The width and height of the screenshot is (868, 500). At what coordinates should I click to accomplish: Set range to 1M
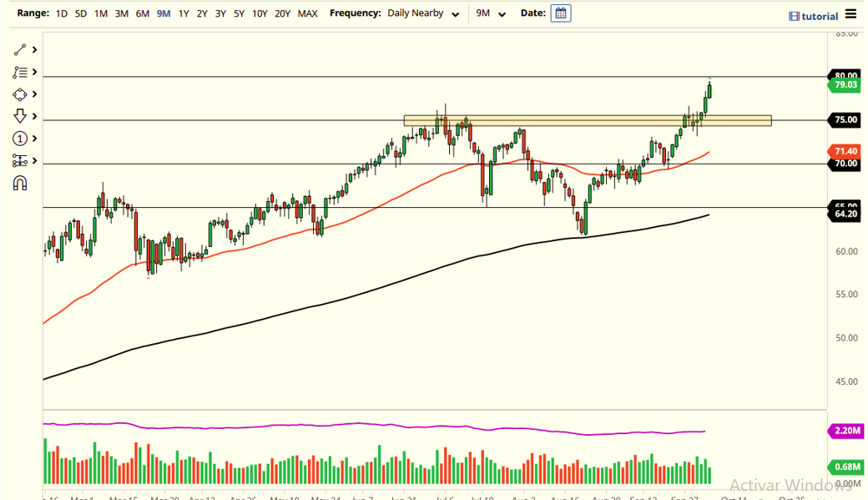click(x=101, y=13)
